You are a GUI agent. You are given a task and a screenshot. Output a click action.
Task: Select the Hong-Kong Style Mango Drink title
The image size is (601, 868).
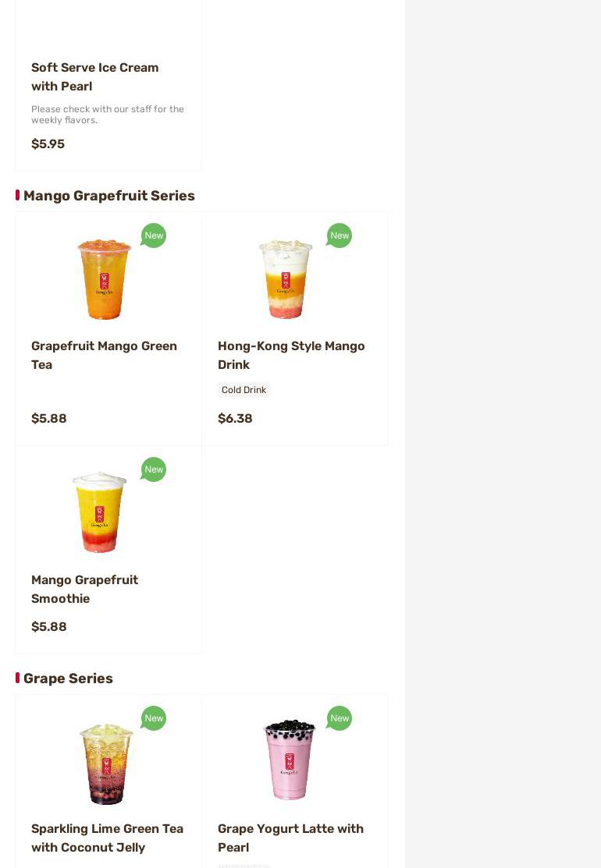tap(291, 355)
